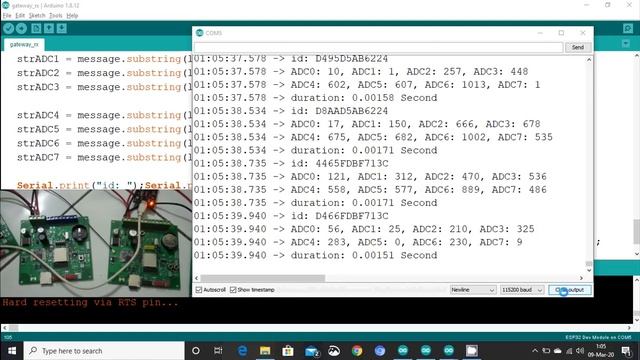Viewport: 640px width, 360px height.
Task: Open the Help menu
Action: (x=72, y=16)
